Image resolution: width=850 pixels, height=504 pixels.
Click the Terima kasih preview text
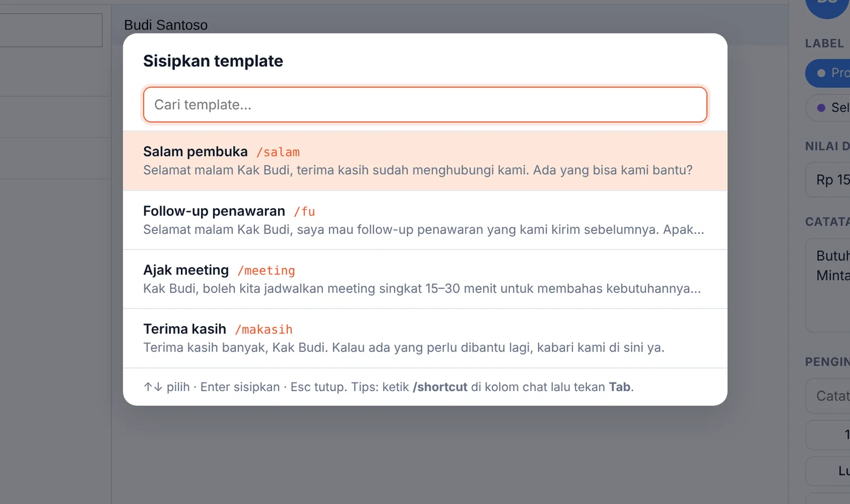coord(404,348)
